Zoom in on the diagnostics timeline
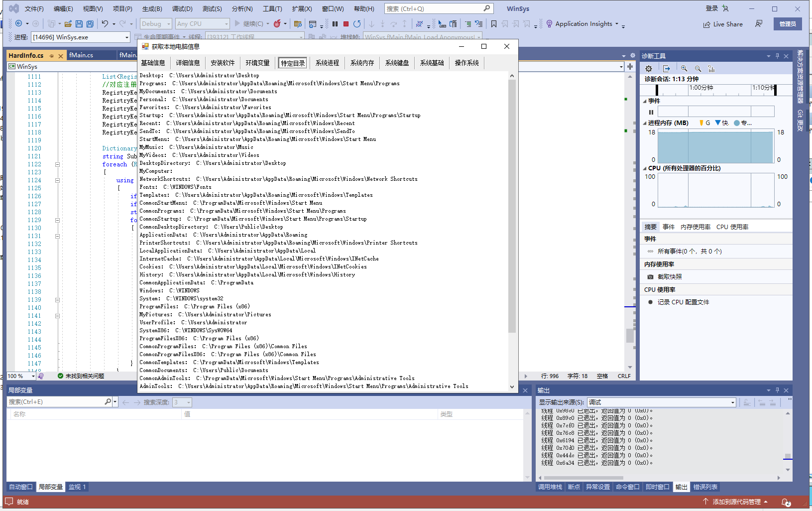Screen dimensions: 812x511 684,69
